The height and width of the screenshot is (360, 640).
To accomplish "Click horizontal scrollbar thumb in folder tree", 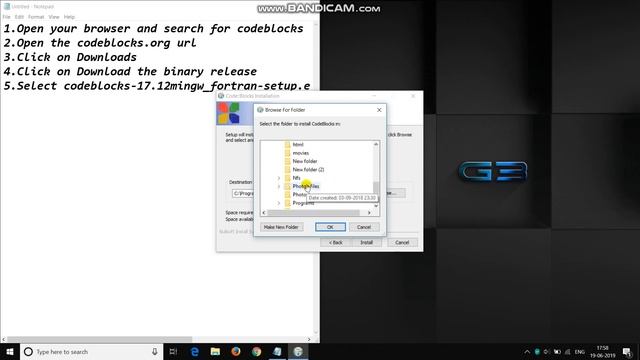I will pyautogui.click(x=313, y=213).
